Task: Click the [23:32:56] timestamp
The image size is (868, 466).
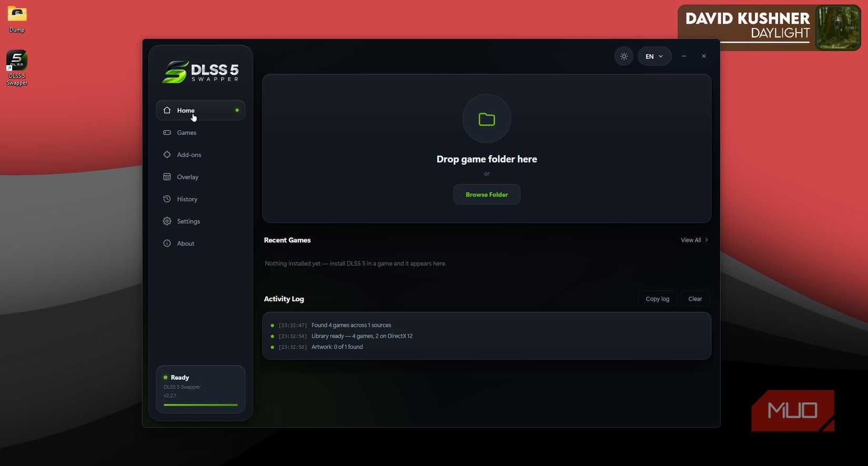Action: point(292,347)
